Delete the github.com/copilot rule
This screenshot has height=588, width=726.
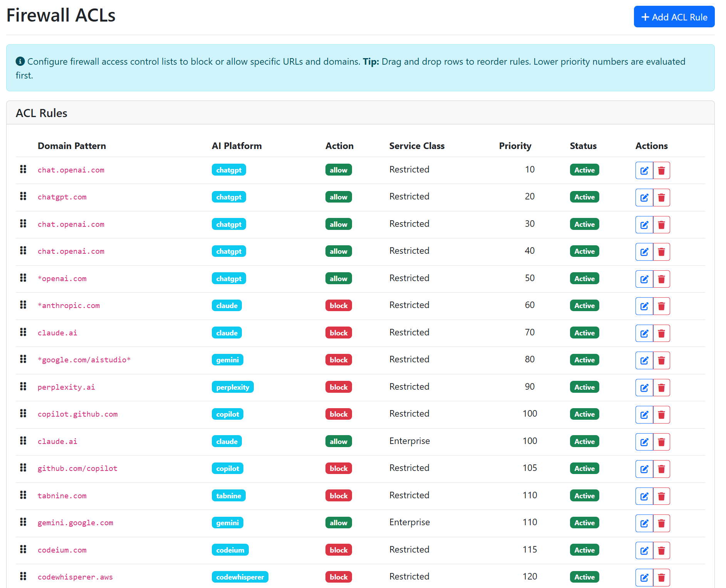click(662, 469)
